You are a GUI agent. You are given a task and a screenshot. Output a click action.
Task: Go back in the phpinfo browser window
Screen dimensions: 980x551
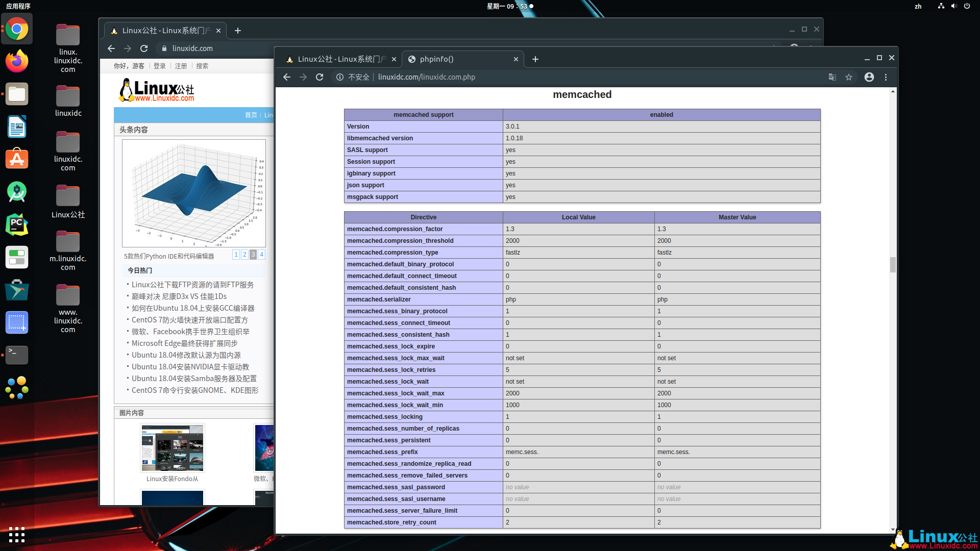(x=287, y=77)
